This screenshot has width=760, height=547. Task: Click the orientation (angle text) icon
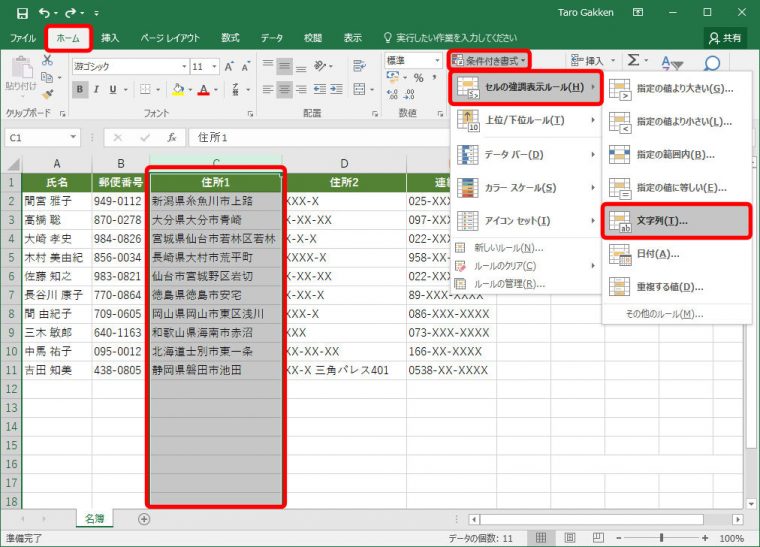[320, 65]
